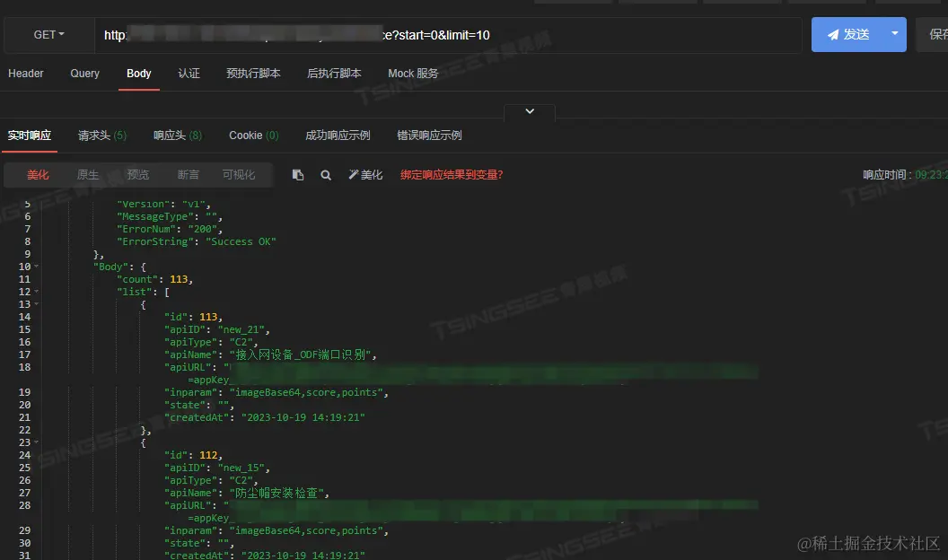Screen dimensions: 948x560
Task: Click the apiName 防尘帽安装检查 line
Action: [x=247, y=493]
